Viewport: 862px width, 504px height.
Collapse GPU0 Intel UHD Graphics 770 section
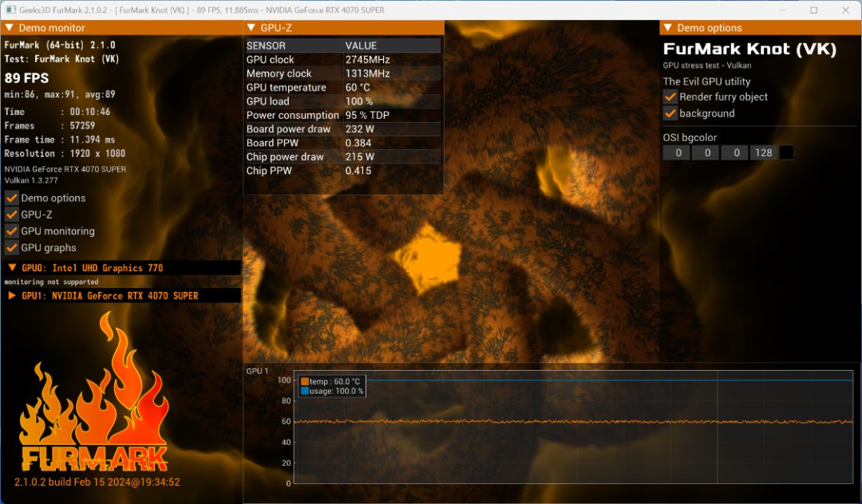(x=12, y=267)
